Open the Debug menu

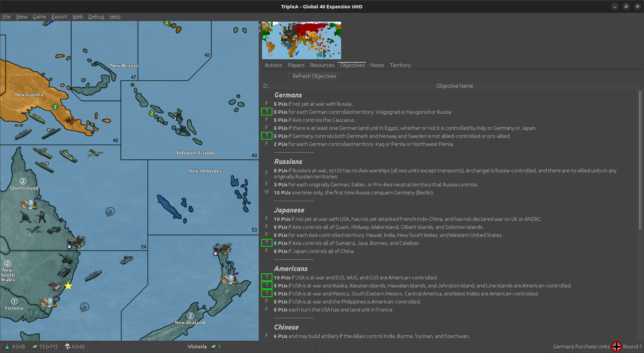[x=96, y=17]
